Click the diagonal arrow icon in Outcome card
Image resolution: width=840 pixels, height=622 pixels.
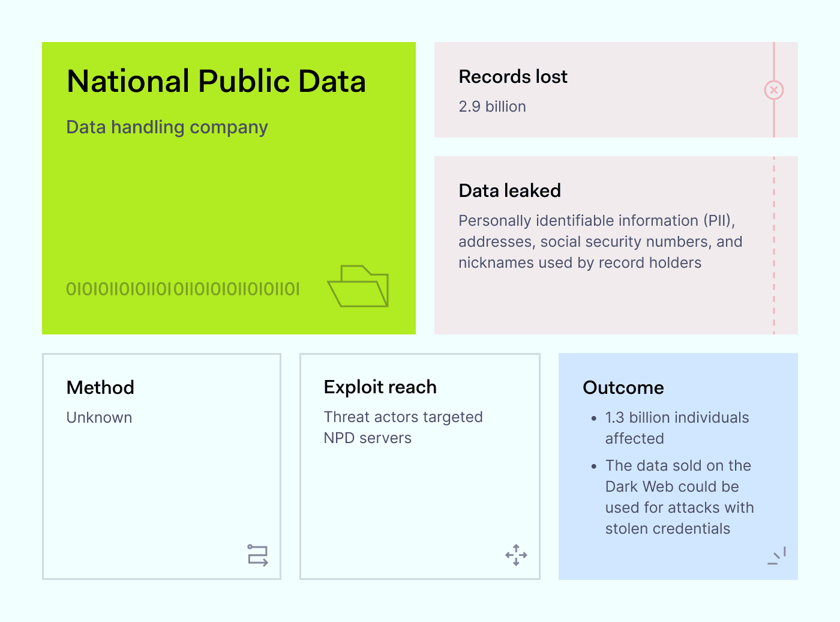coord(776,556)
